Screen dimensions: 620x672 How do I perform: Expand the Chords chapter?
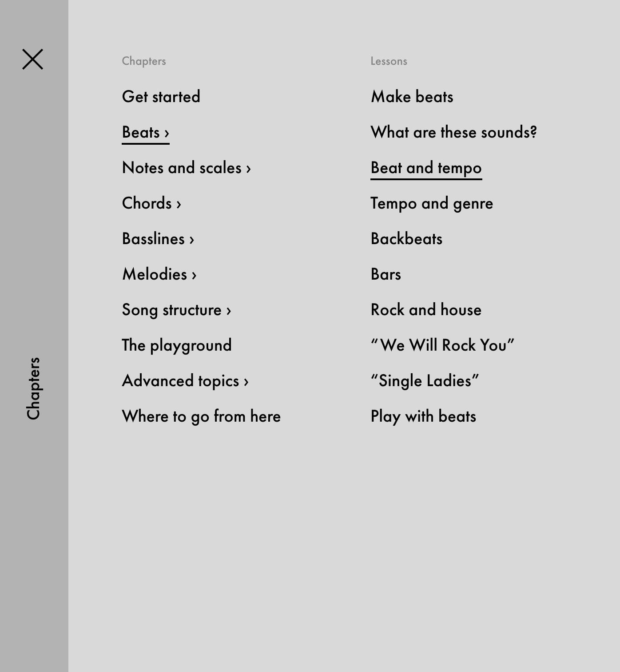click(152, 203)
